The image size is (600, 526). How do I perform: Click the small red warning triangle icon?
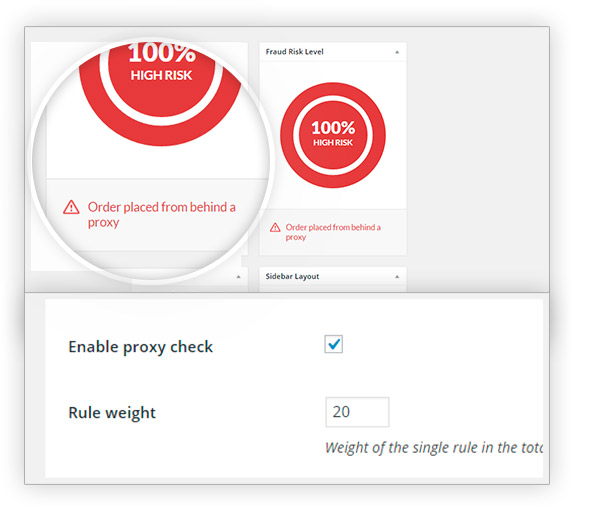pyautogui.click(x=275, y=228)
